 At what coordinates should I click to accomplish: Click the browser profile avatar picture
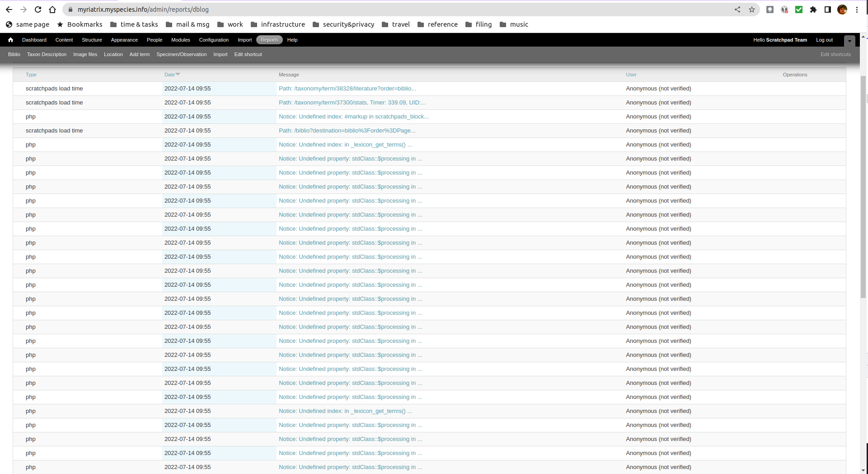click(x=842, y=9)
